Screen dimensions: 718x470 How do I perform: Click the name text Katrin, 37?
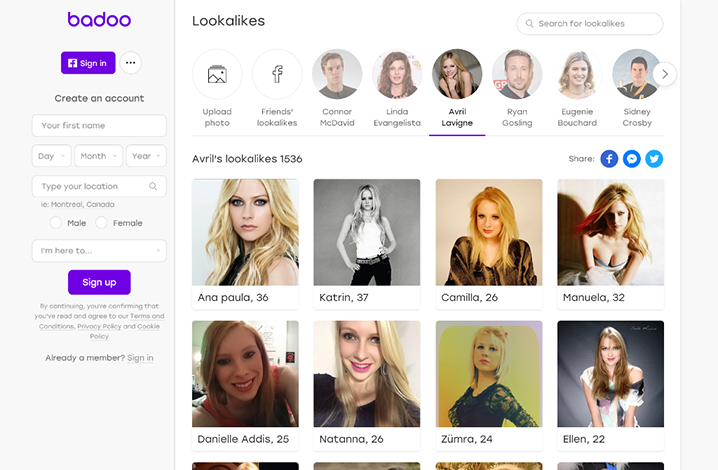click(343, 297)
